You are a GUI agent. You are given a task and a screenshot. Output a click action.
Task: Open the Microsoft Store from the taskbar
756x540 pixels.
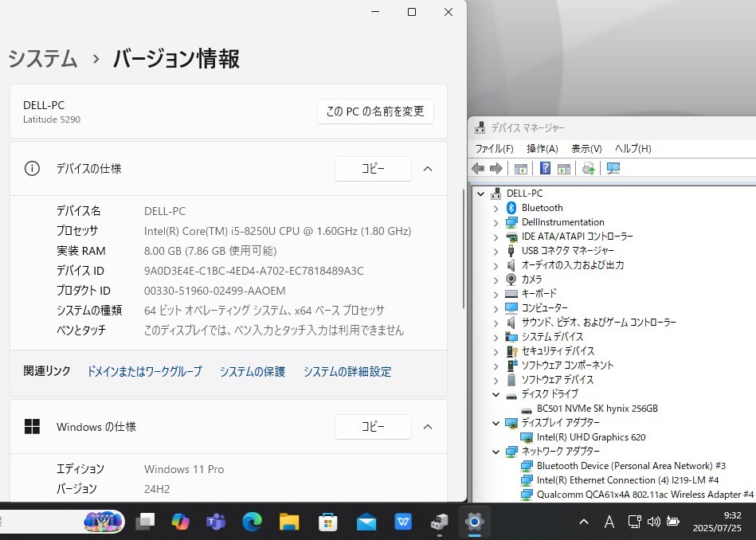click(x=327, y=522)
